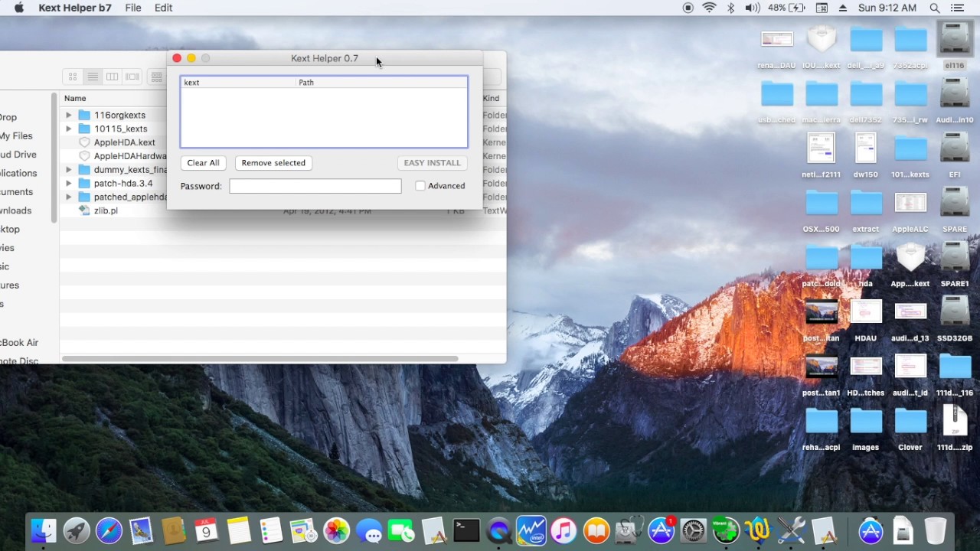Select the AppleALC file on desktop
The height and width of the screenshot is (551, 980).
[910, 208]
